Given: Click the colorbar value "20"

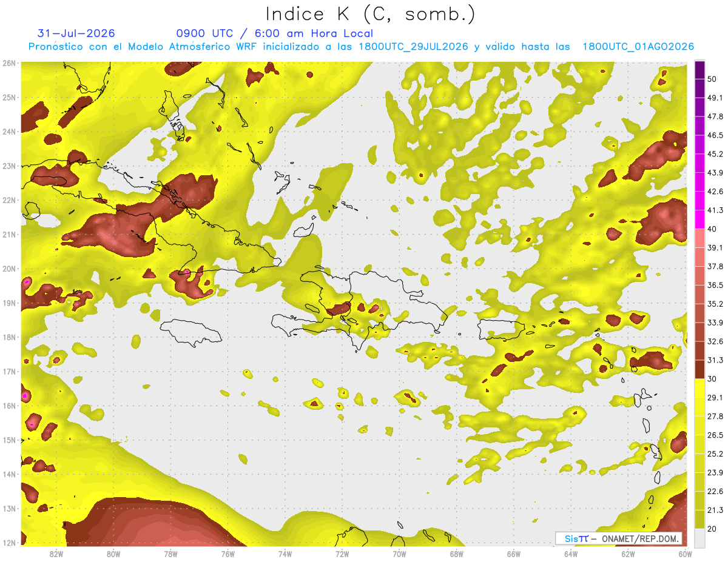Looking at the screenshot, I should pos(712,529).
